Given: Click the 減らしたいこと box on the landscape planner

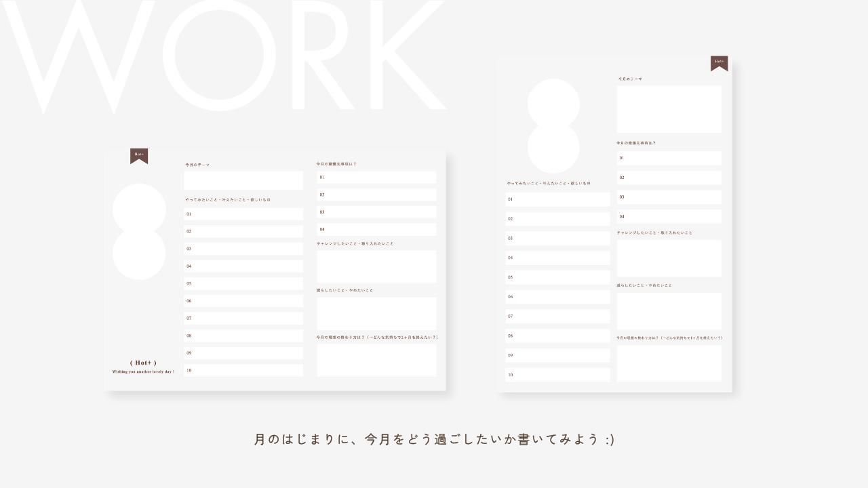Looking at the screenshot, I should [376, 313].
